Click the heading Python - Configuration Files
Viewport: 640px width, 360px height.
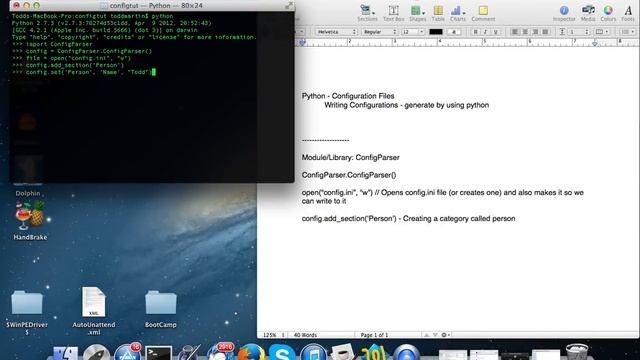click(348, 96)
